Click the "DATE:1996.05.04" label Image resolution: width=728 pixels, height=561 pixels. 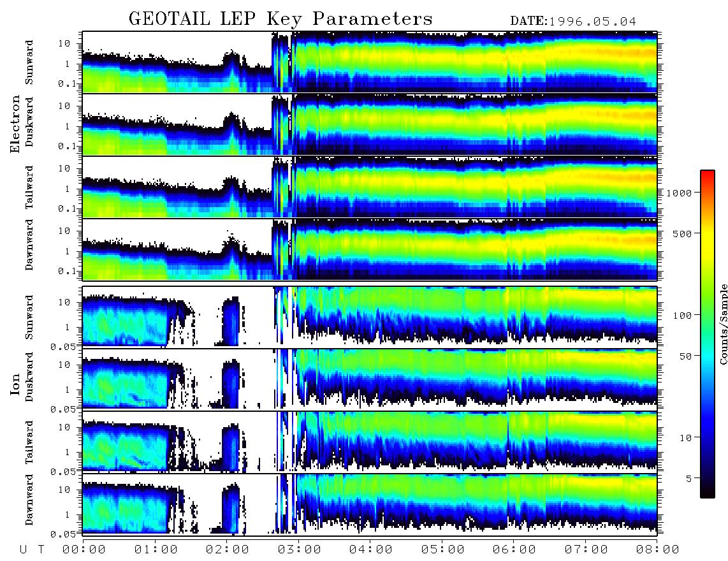[x=573, y=22]
